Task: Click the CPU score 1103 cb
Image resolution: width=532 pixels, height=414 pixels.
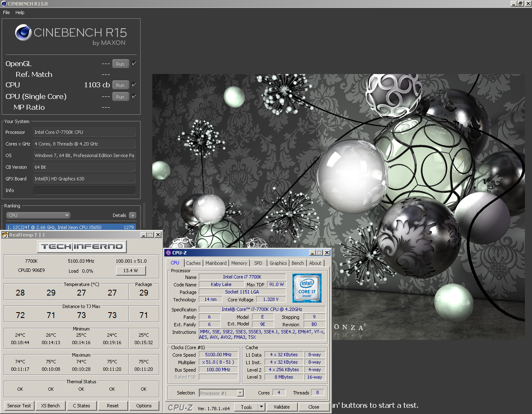Action: coord(97,85)
